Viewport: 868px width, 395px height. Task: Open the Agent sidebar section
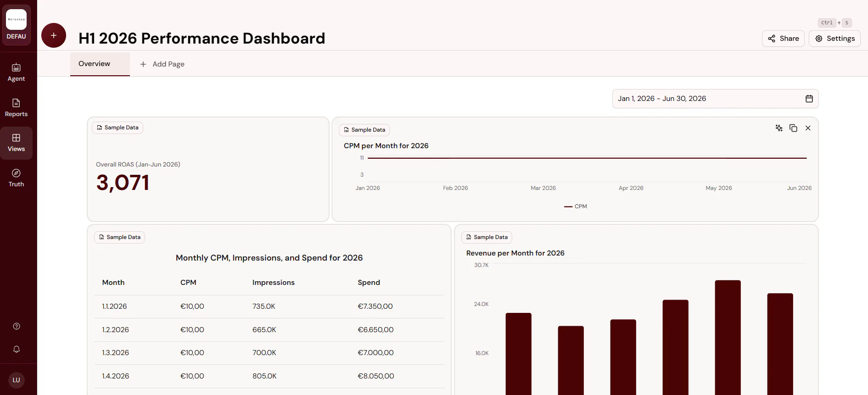(x=16, y=72)
